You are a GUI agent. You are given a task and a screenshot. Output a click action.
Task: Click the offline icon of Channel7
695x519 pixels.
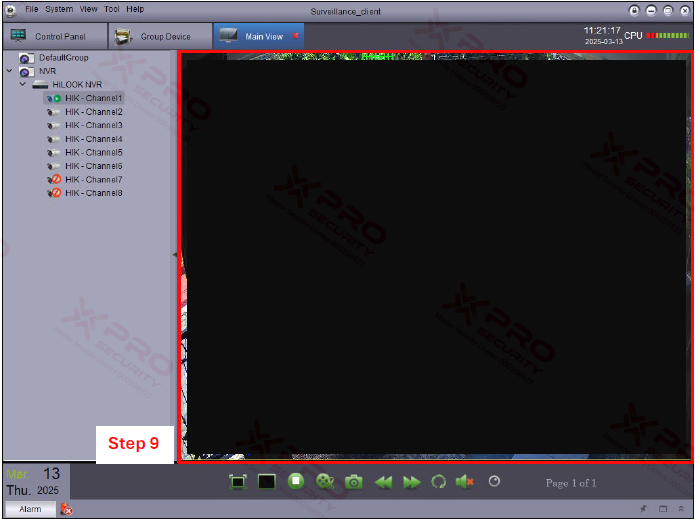tap(54, 180)
